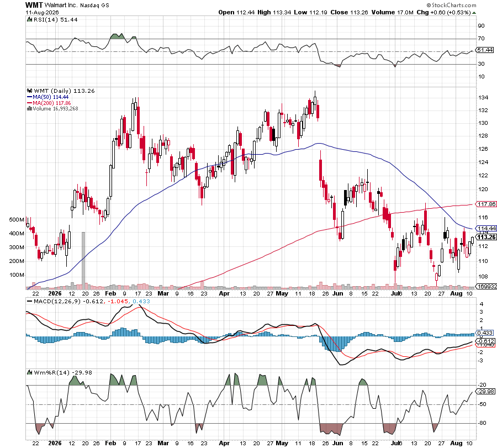Click the RSI(14) indicator icon
This screenshot has height=448, width=497.
pyautogui.click(x=29, y=19)
